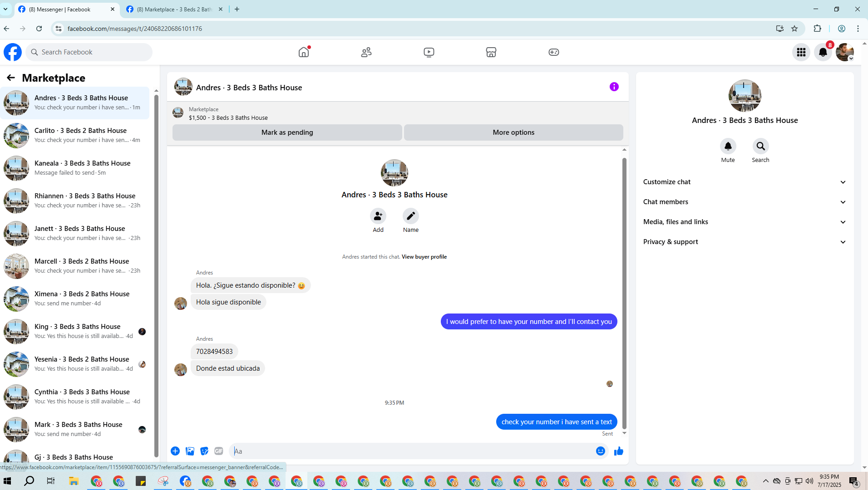
Task: Open Janett 3 Beds 3 Baths House chat
Action: tap(75, 234)
